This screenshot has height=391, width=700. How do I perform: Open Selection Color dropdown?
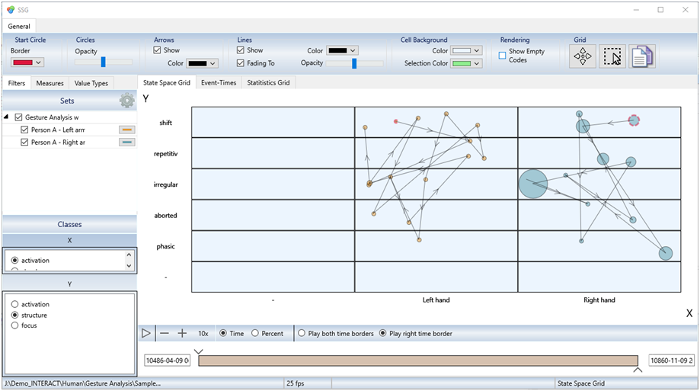[x=466, y=63]
